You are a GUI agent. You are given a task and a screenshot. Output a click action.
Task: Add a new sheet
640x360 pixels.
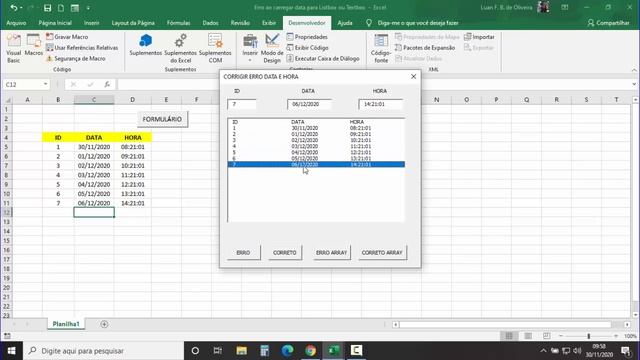tap(104, 324)
